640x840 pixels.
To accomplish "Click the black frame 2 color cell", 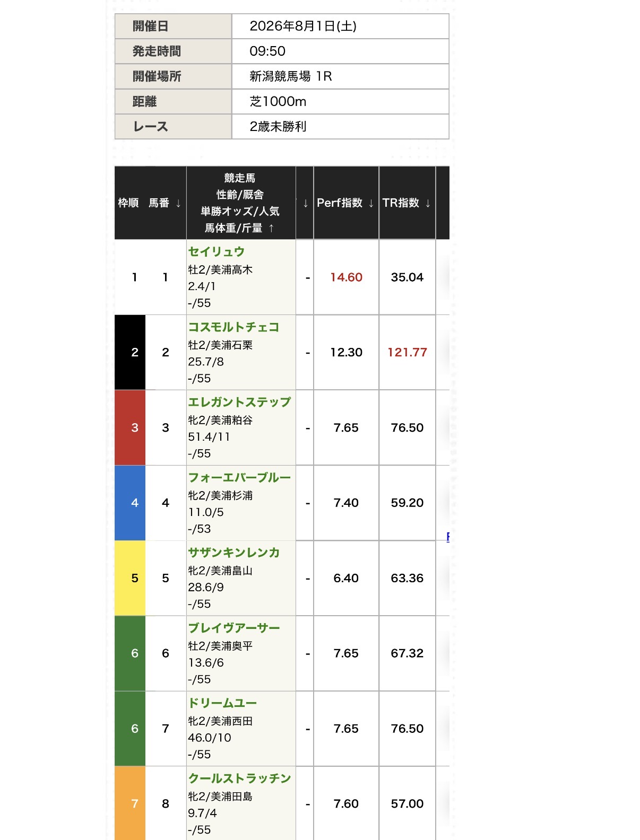I will click(x=130, y=352).
